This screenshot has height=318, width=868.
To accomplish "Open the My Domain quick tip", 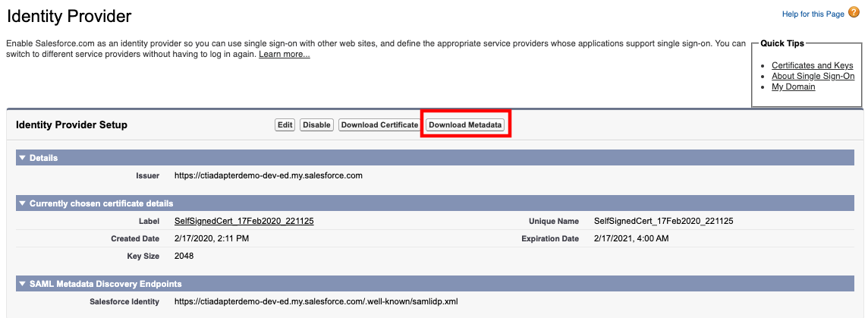I will (x=794, y=87).
